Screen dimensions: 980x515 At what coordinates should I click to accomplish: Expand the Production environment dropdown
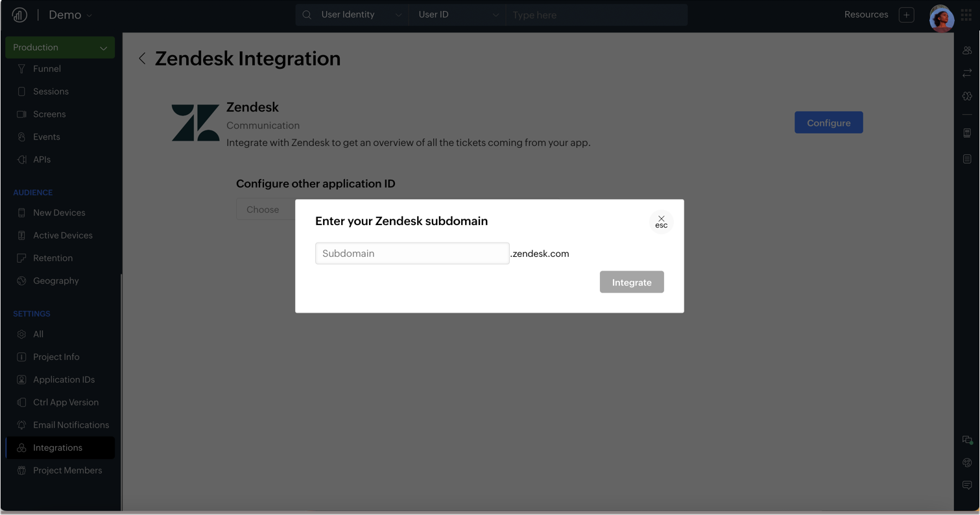coord(60,47)
